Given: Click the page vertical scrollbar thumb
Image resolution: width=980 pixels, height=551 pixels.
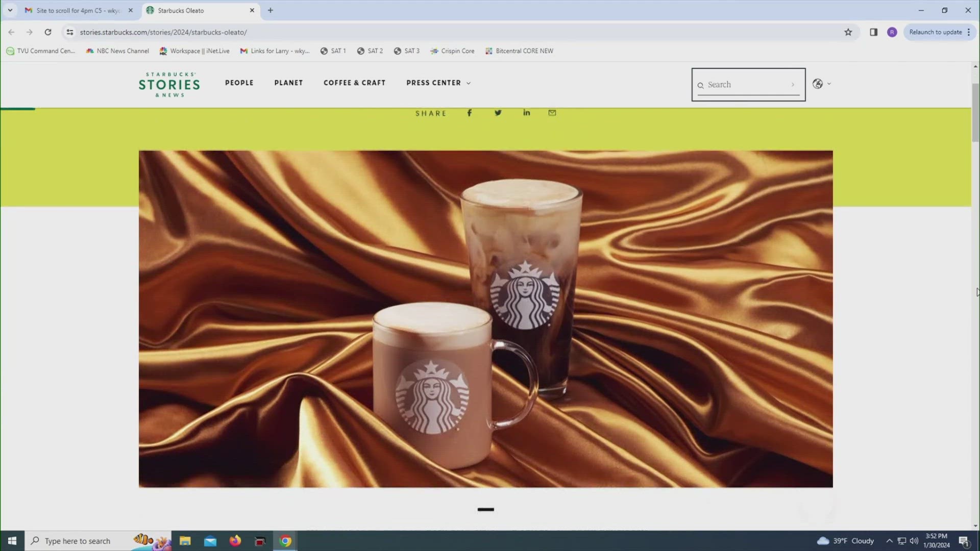Looking at the screenshot, I should pyautogui.click(x=975, y=112).
